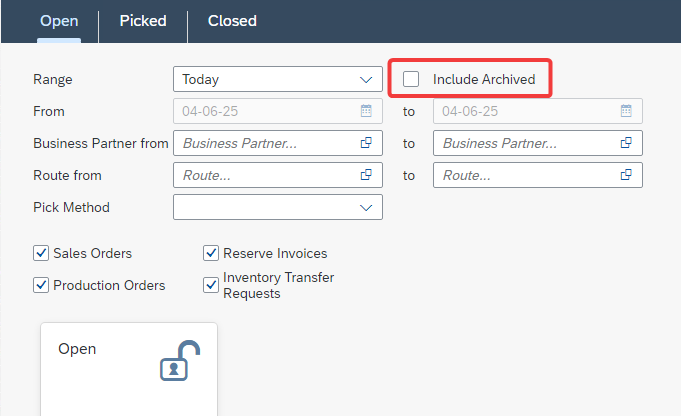Click the Route to input field
The image size is (681, 416).
coord(526,175)
